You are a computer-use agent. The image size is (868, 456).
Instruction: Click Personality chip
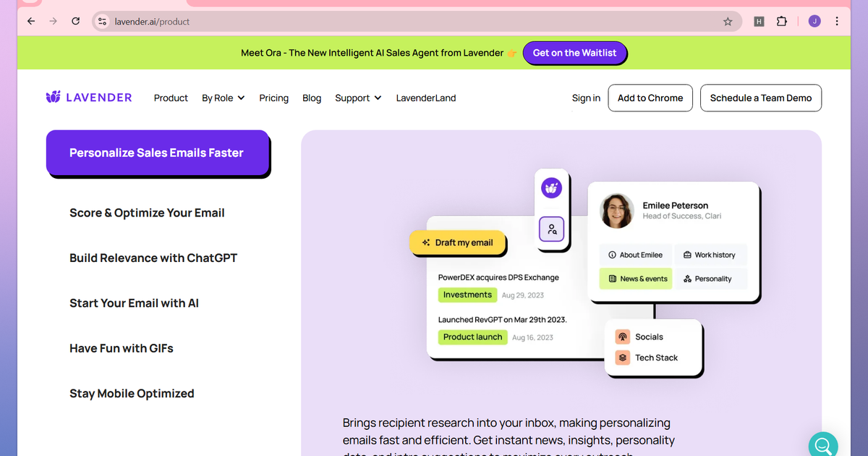point(710,279)
